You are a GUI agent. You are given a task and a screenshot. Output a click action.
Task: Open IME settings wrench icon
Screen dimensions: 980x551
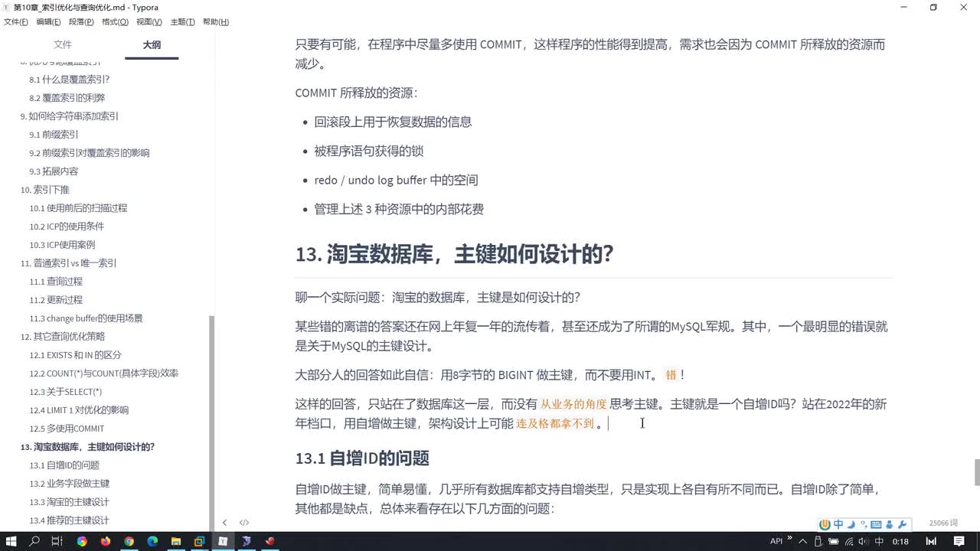click(x=901, y=524)
